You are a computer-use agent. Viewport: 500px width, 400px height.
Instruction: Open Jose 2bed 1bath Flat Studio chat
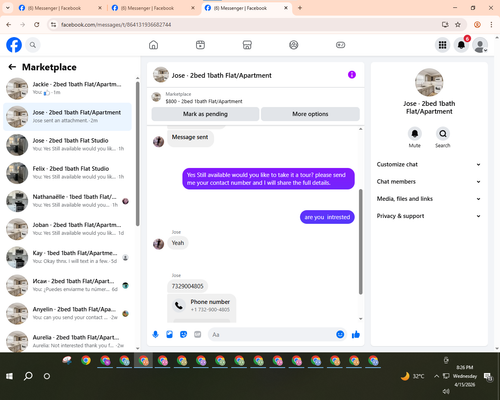pyautogui.click(x=67, y=145)
